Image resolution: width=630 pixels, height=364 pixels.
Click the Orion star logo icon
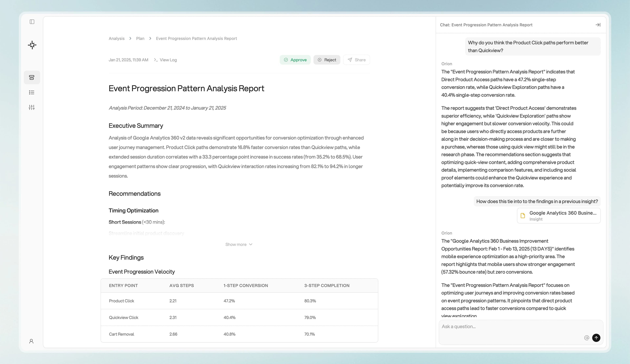[x=32, y=45]
